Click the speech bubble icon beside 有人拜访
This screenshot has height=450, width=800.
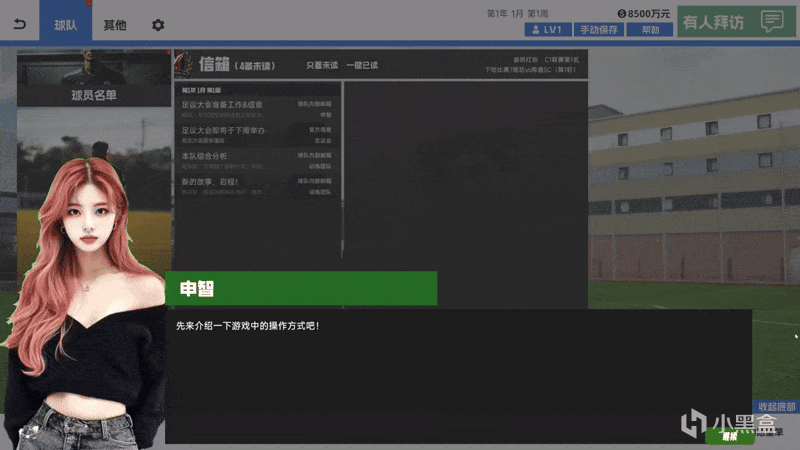pyautogui.click(x=771, y=21)
